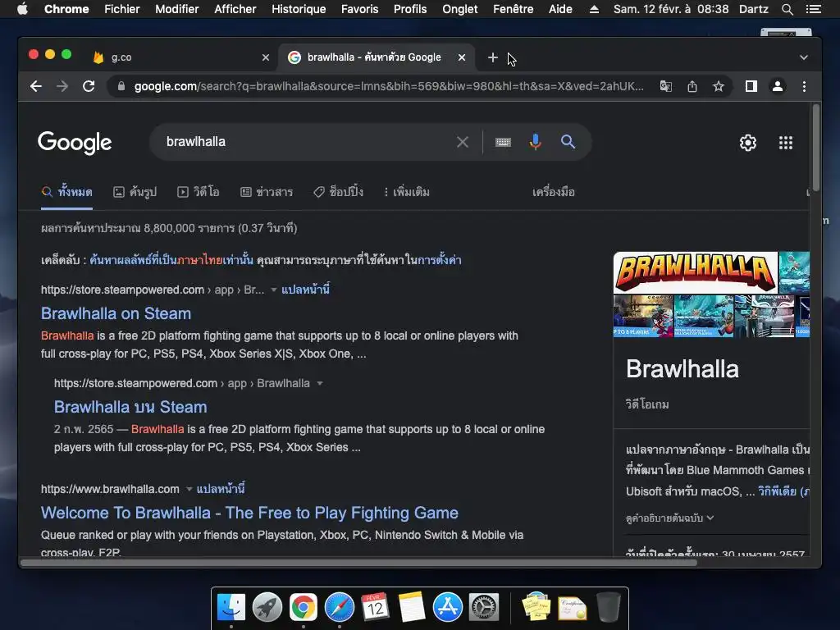This screenshot has width=840, height=630.
Task: Switch to ช็อปปิ้ง shopping tab
Action: click(339, 192)
